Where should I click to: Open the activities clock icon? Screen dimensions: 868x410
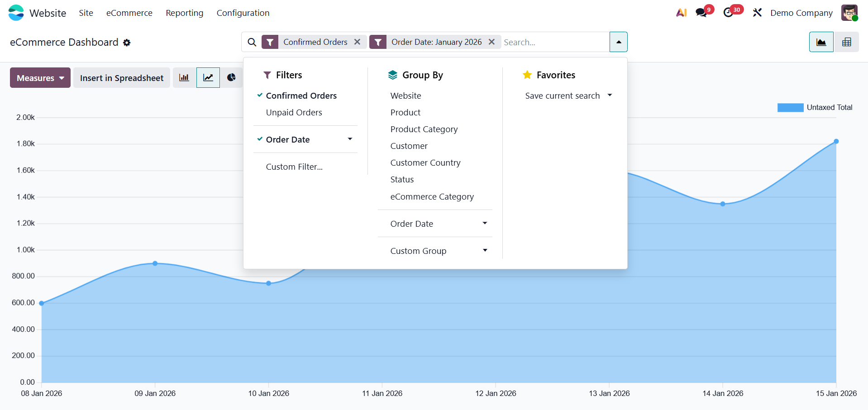[x=728, y=13]
